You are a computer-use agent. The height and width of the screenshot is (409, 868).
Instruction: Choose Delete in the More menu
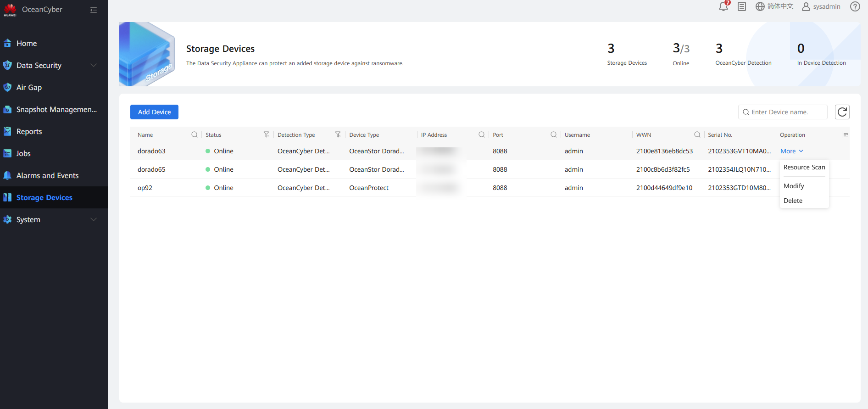click(793, 201)
